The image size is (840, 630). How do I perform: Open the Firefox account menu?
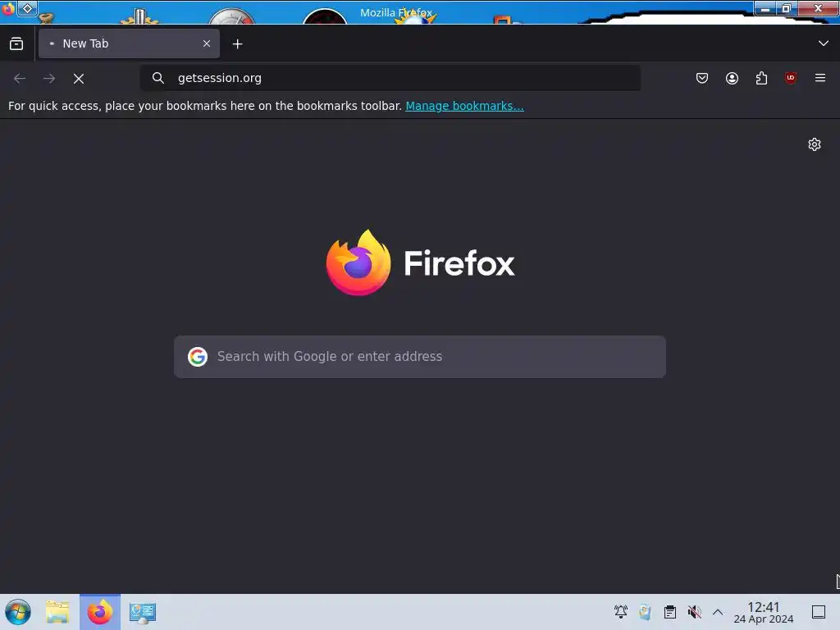tap(732, 78)
